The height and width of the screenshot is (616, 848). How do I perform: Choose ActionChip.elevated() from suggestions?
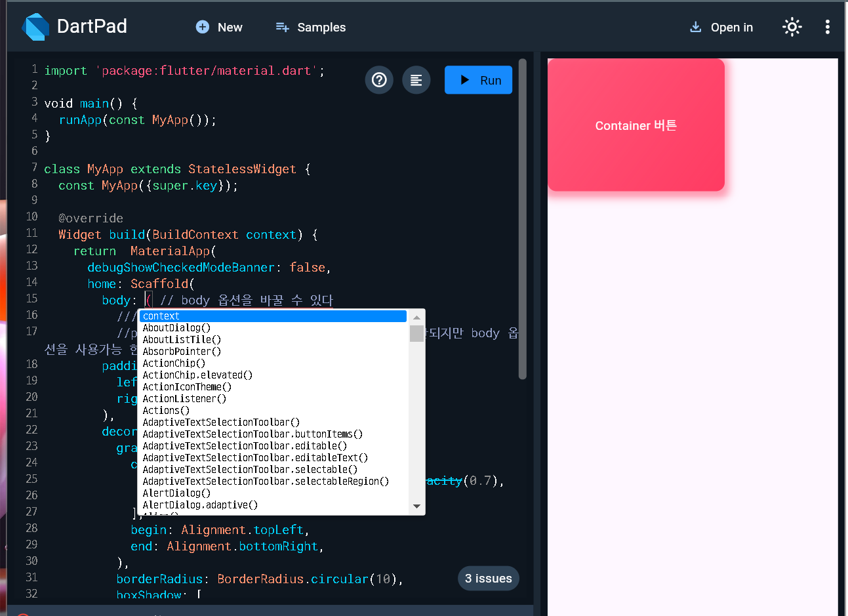tap(273, 375)
